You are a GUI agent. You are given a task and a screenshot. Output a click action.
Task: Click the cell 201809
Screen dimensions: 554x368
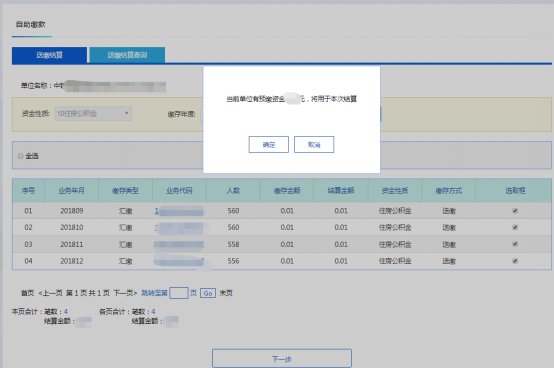coord(72,211)
